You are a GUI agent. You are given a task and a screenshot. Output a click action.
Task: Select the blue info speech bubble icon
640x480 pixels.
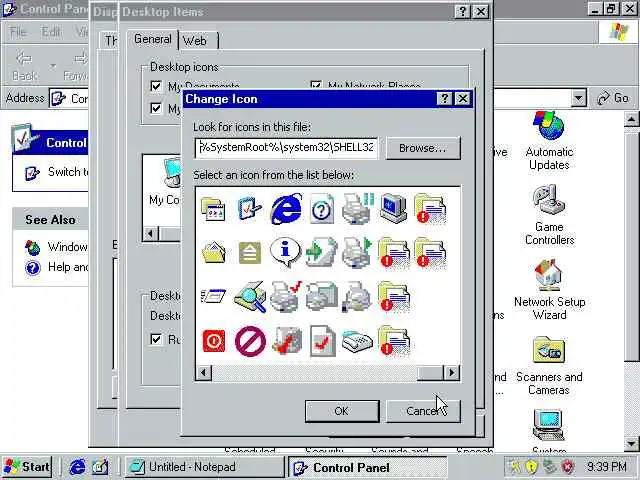tap(285, 252)
